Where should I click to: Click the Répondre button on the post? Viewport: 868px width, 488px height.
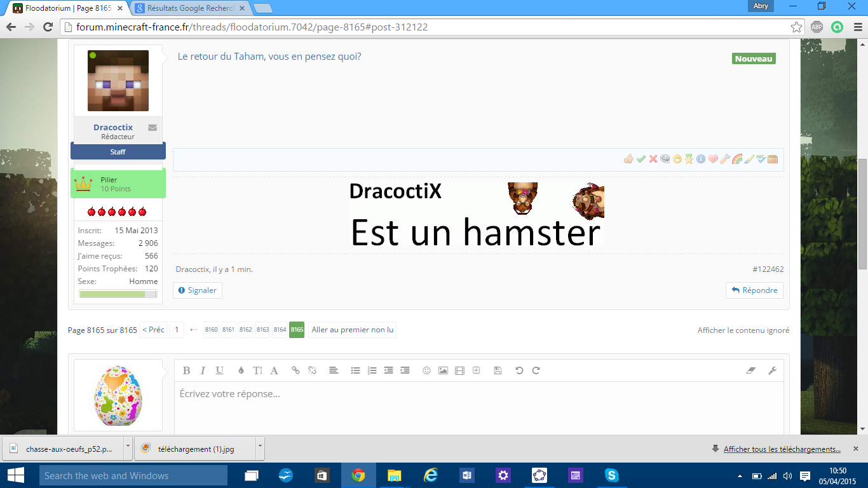754,290
